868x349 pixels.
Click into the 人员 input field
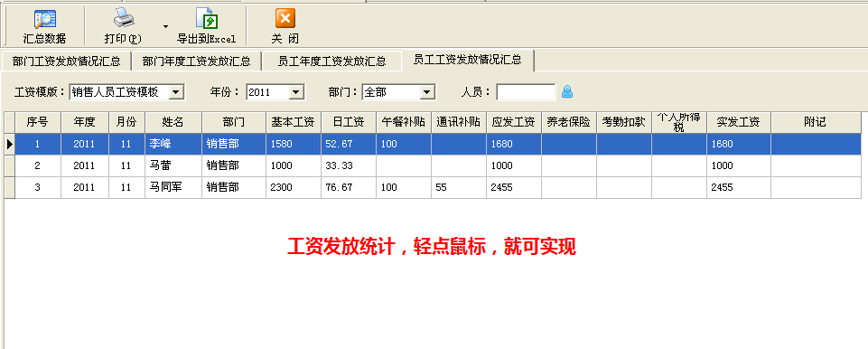(526, 92)
